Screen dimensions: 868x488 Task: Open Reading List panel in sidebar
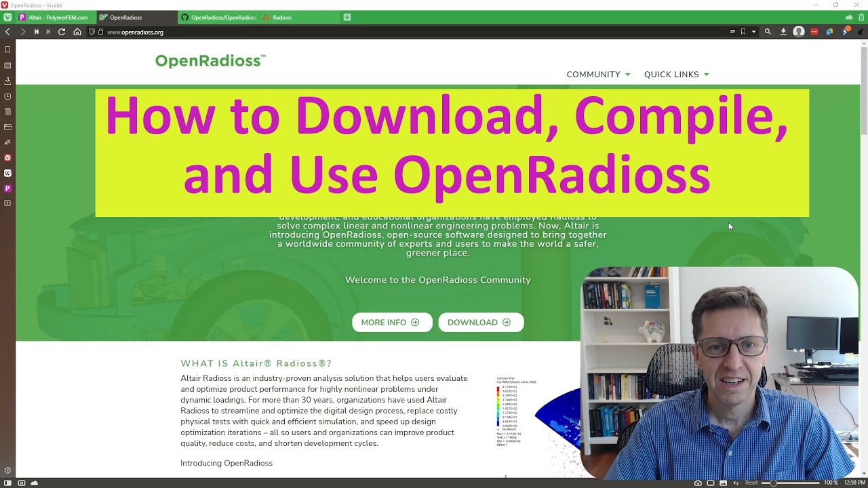pos(7,66)
